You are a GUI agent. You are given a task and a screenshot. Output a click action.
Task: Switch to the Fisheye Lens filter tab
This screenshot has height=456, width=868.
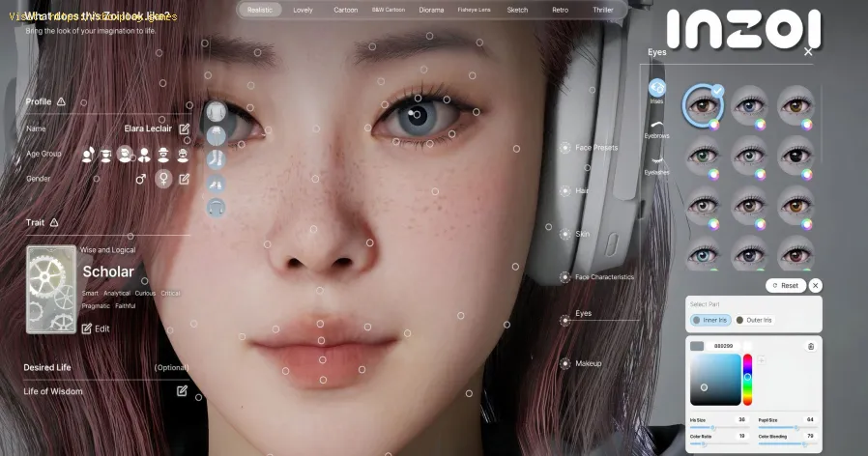474,10
